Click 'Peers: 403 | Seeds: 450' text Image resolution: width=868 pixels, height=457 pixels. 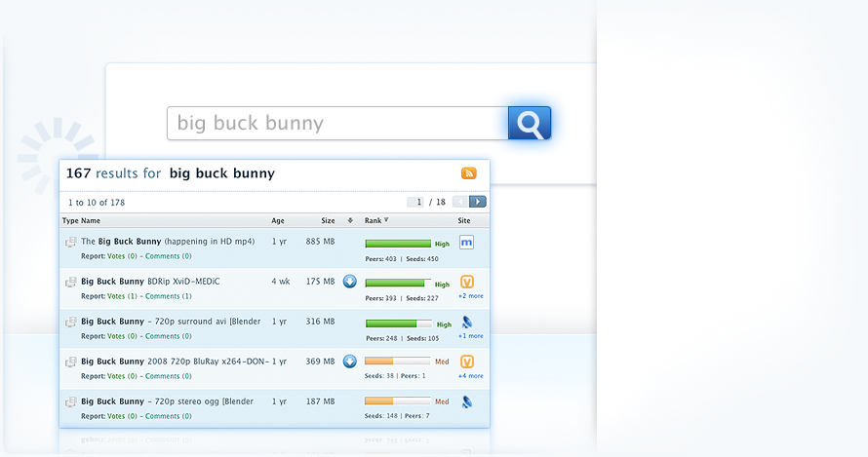pyautogui.click(x=402, y=259)
